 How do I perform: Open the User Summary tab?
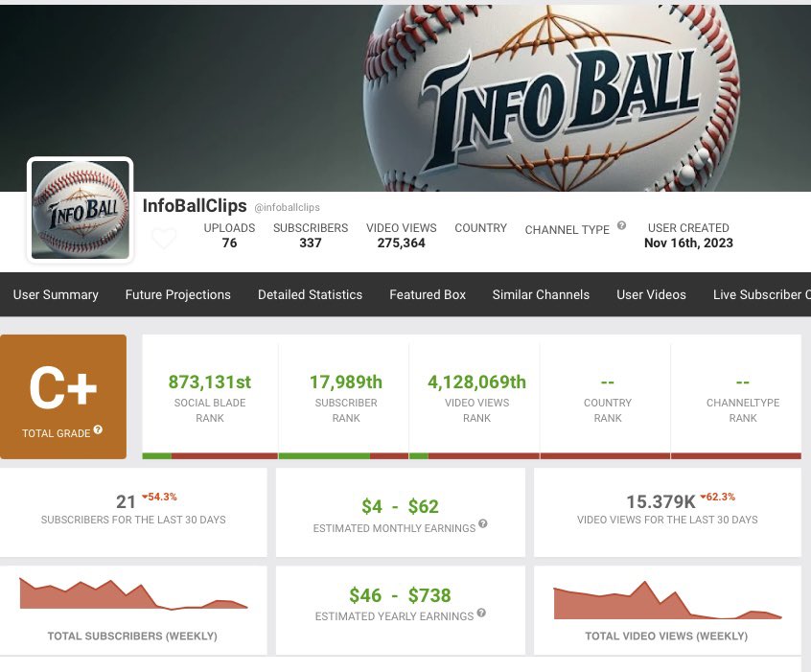click(56, 294)
